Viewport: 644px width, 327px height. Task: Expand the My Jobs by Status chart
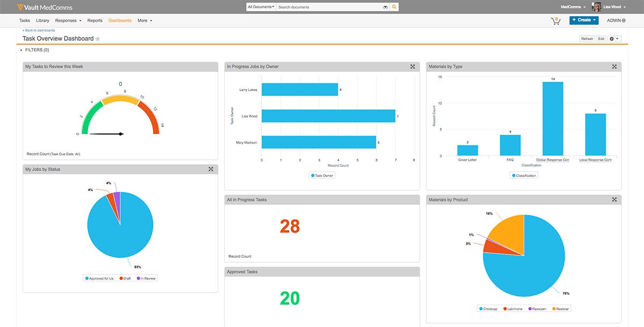tap(211, 169)
